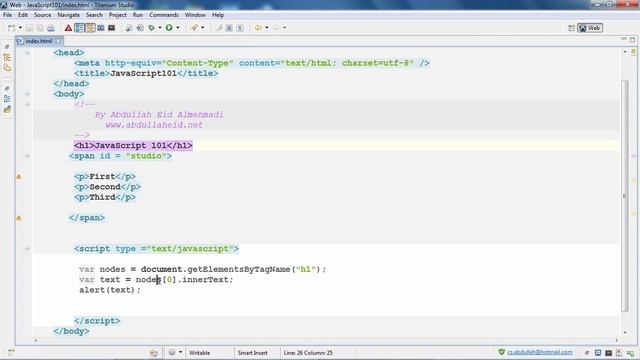Click the open file icon beside the console icon

click(x=129, y=28)
